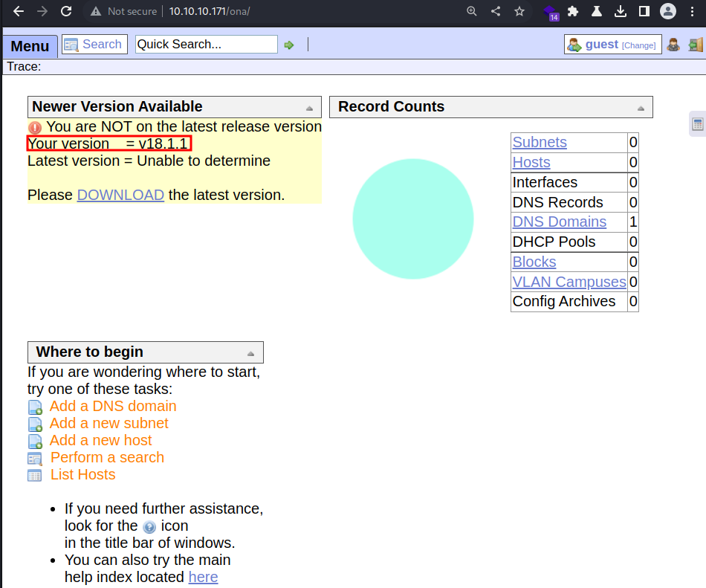Click the Add a DNS domain link
Viewport: 706px width, 588px height.
[113, 406]
